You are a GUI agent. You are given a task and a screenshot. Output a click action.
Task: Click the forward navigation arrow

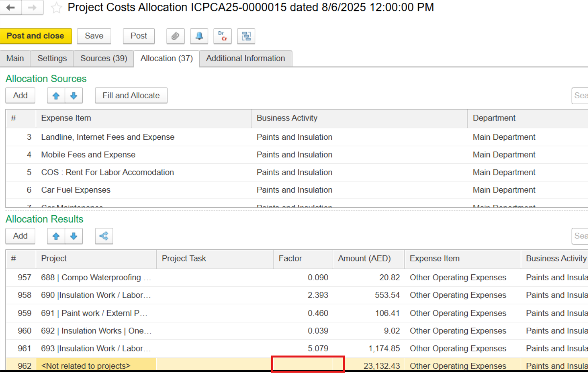[x=32, y=7]
